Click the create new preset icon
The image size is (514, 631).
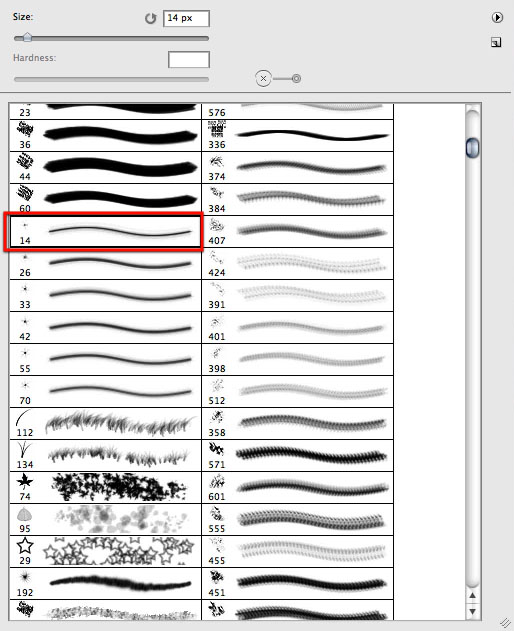[x=496, y=42]
